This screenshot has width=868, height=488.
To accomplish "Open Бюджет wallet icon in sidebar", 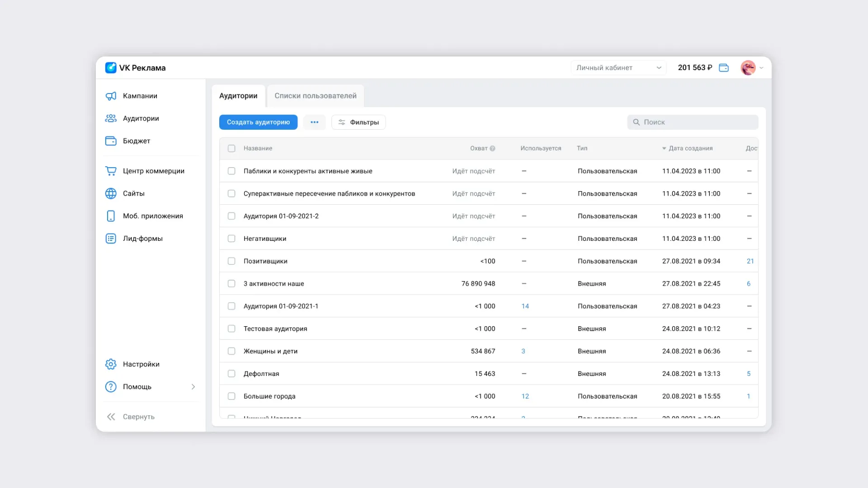I will 111,141.
